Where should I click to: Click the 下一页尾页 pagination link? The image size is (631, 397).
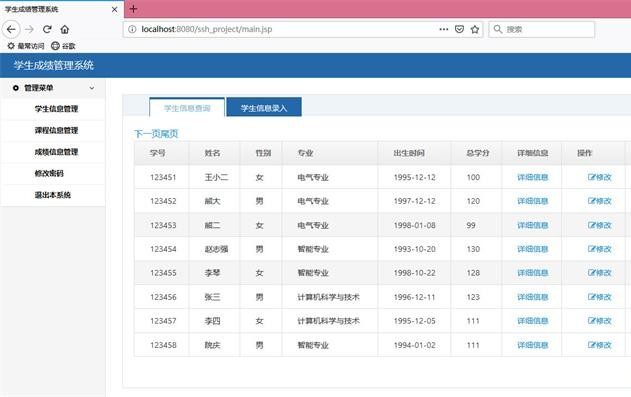pyautogui.click(x=156, y=134)
